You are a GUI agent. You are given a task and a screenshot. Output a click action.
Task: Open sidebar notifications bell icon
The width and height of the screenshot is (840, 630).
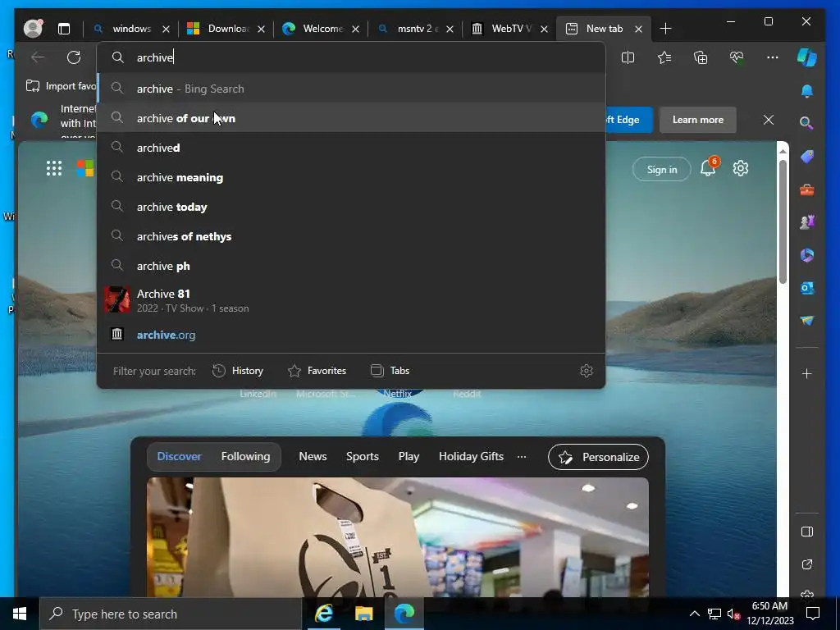[x=807, y=91]
